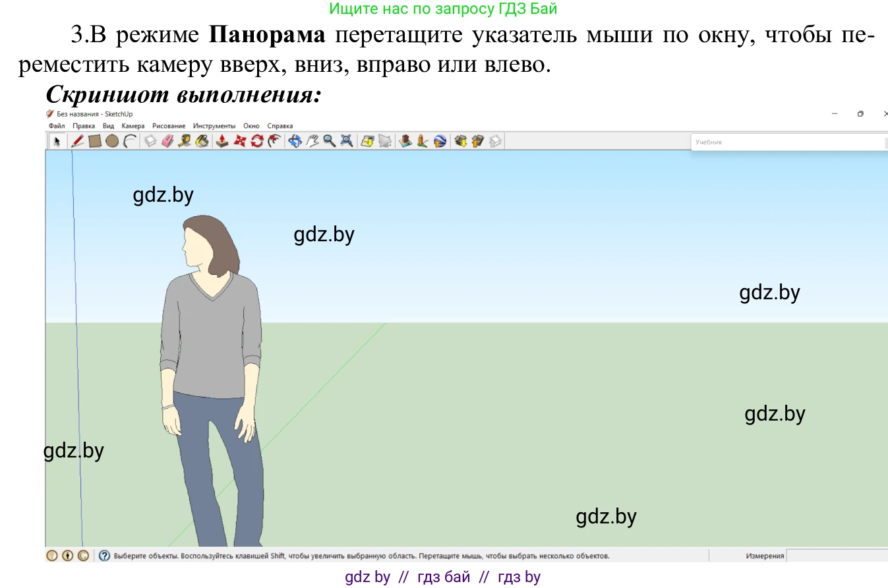Open the Окно menu
The height and width of the screenshot is (588, 888).
251,125
